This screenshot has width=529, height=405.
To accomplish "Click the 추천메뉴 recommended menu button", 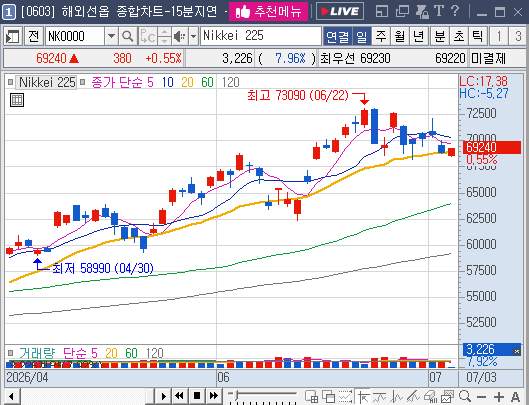I will 268,12.
